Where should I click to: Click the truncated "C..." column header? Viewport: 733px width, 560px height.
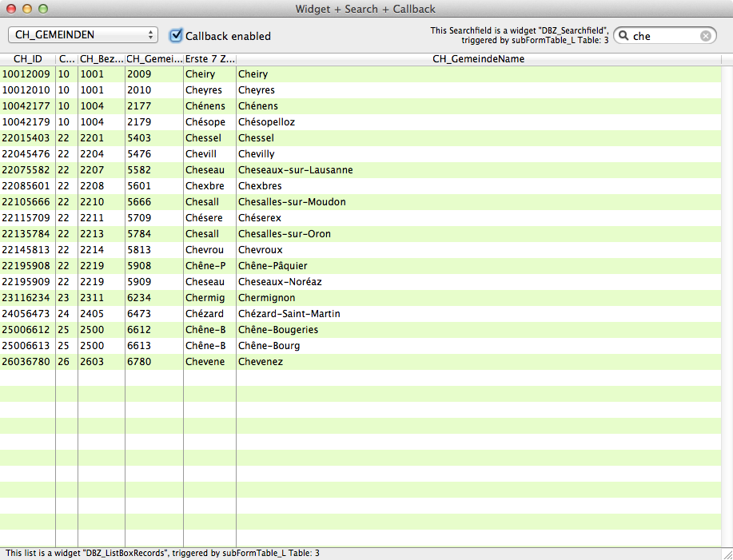(67, 59)
